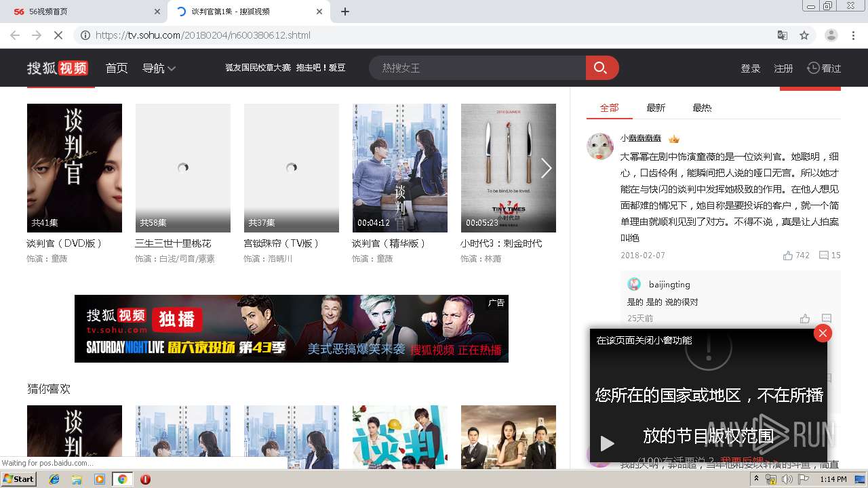Open Internet Explorer from taskbar
Screen dimensions: 868x488
(x=54, y=479)
